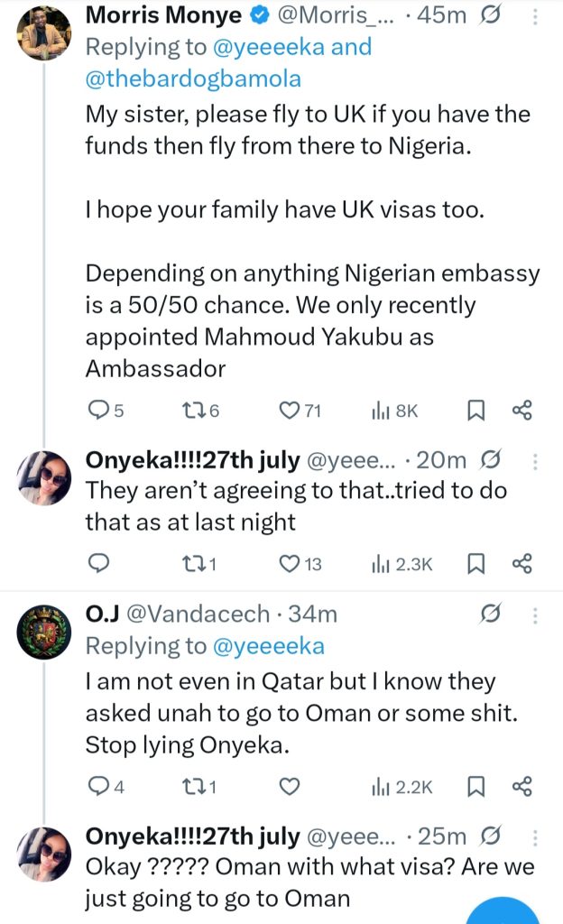Screen dimensions: 563x924
Task: Share O.J's tweet
Action: click(521, 787)
